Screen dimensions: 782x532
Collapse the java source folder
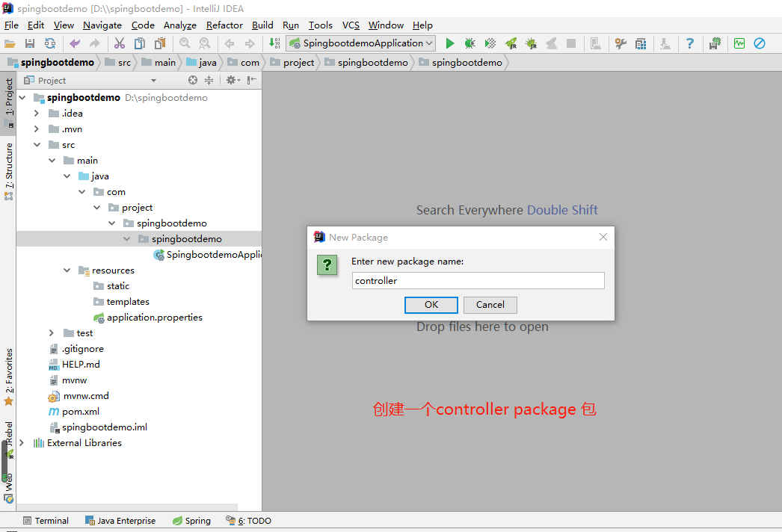point(67,176)
